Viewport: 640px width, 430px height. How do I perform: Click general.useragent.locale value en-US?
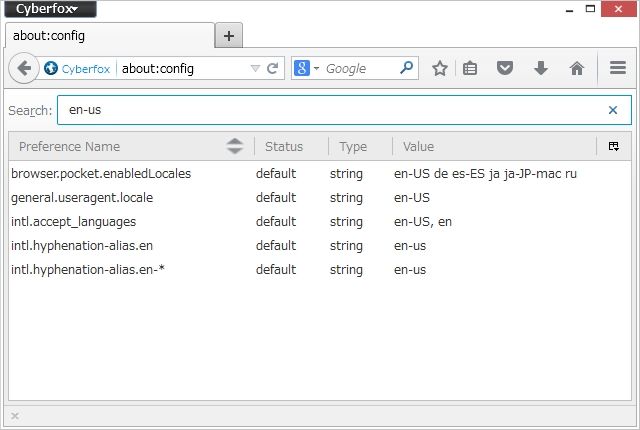pos(412,198)
